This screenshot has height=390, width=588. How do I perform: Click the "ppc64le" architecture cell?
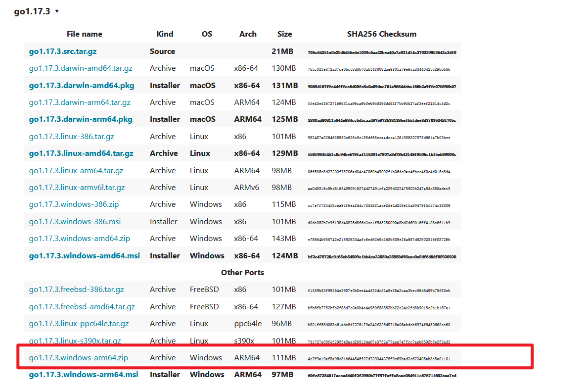tap(248, 324)
